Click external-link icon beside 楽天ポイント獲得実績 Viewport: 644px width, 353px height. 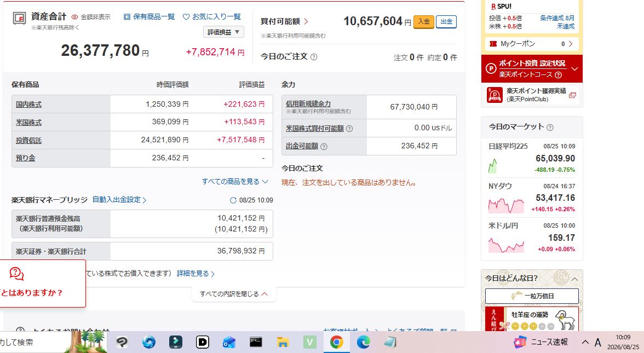pyautogui.click(x=573, y=95)
